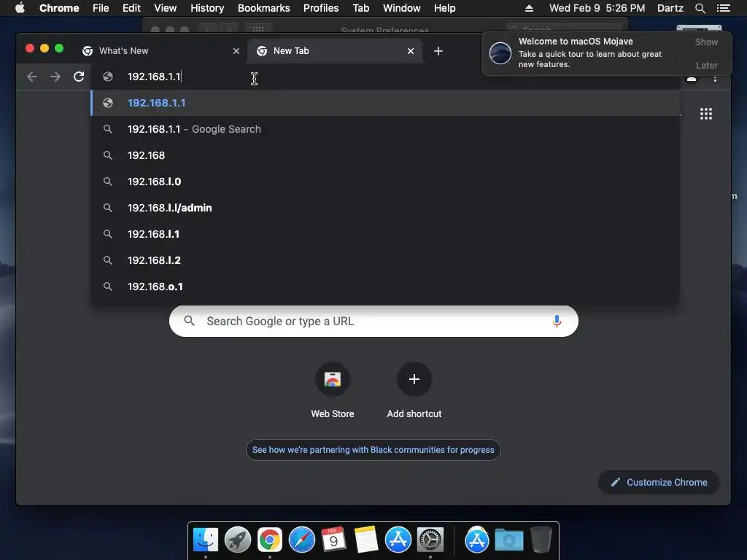Click Show on the Mojave notification

[x=706, y=42]
